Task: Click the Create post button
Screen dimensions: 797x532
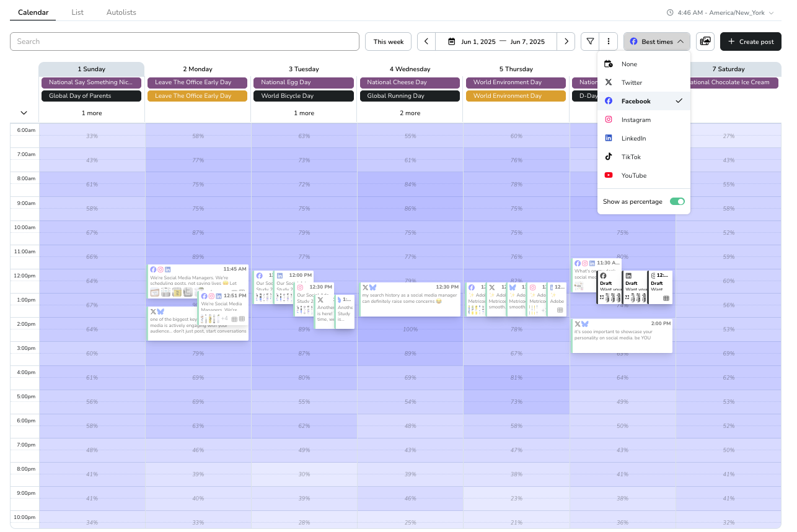Action: (750, 41)
